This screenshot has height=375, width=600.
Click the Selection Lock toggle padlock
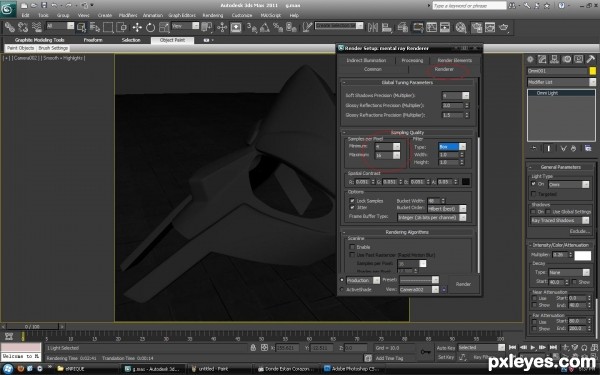(x=253, y=347)
